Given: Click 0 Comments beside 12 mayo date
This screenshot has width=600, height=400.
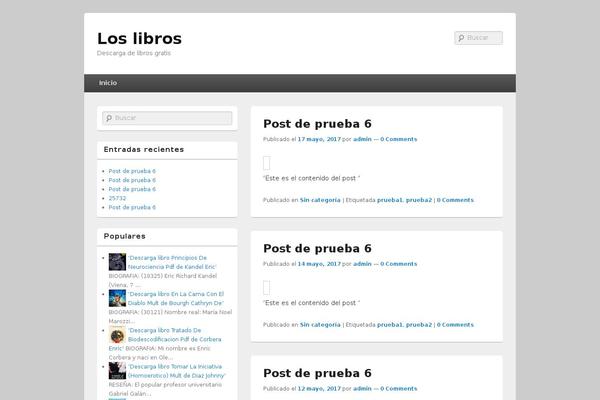Looking at the screenshot, I should click(x=399, y=389).
